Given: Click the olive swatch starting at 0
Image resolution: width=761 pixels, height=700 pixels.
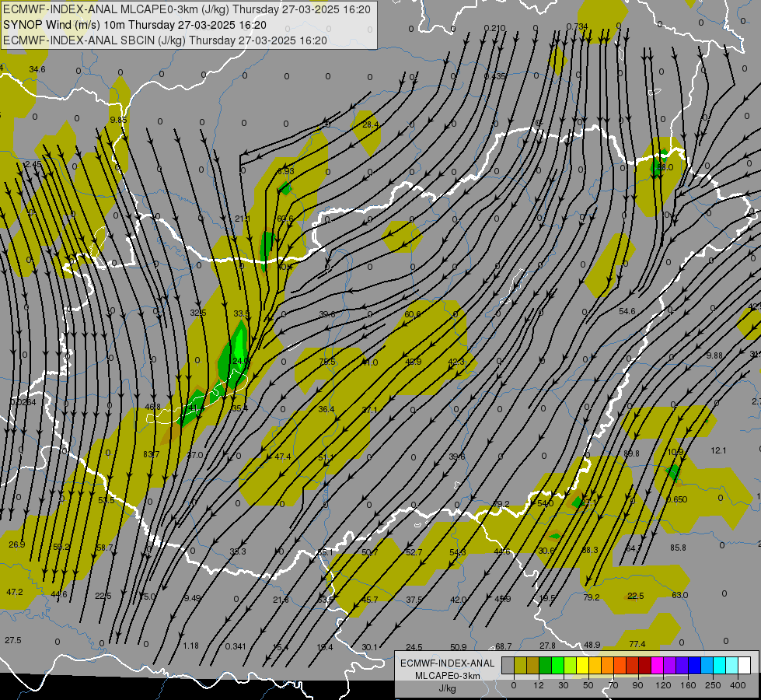Looking at the screenshot, I should coord(520,666).
